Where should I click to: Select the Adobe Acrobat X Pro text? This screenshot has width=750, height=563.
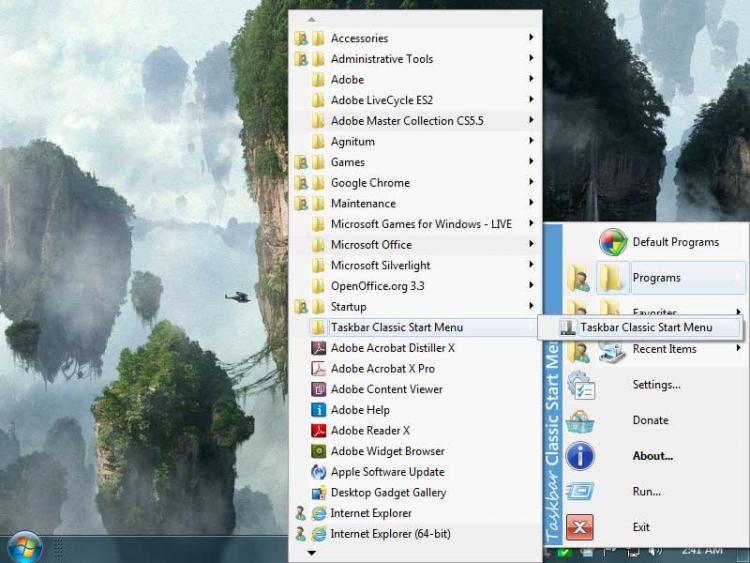coord(383,368)
